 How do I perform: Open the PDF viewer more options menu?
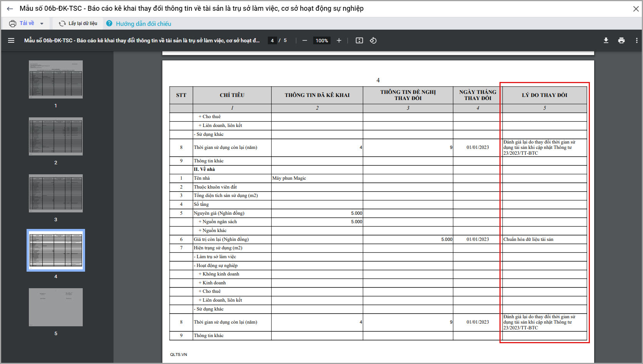pos(636,40)
